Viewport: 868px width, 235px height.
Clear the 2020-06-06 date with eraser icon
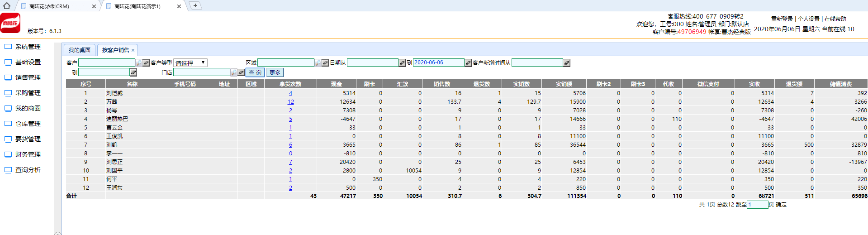(x=468, y=63)
